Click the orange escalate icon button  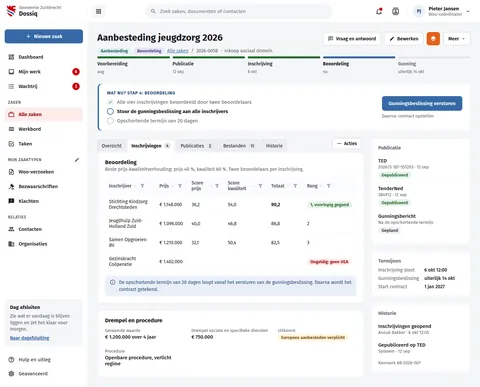click(433, 39)
